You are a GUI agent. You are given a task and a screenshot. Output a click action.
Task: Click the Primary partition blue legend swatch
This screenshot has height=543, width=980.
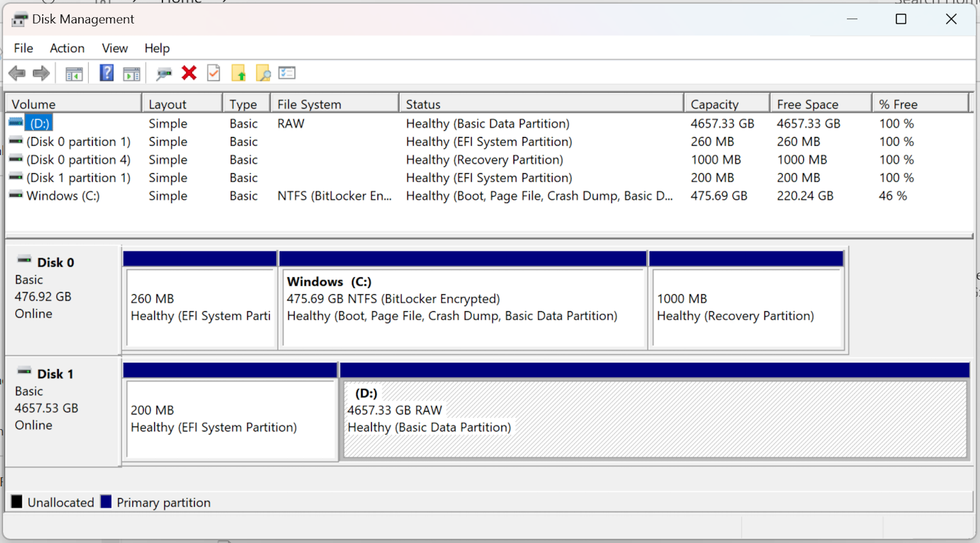tap(106, 502)
